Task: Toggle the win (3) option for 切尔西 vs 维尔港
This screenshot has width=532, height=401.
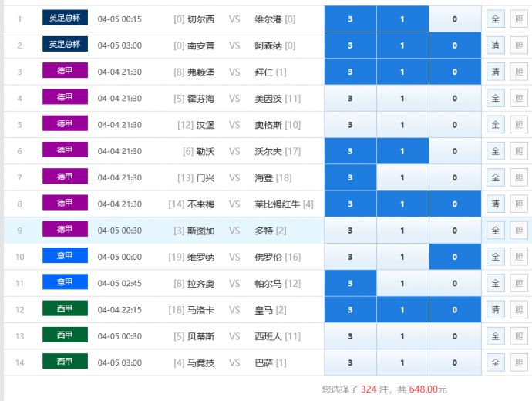Action: pyautogui.click(x=350, y=19)
